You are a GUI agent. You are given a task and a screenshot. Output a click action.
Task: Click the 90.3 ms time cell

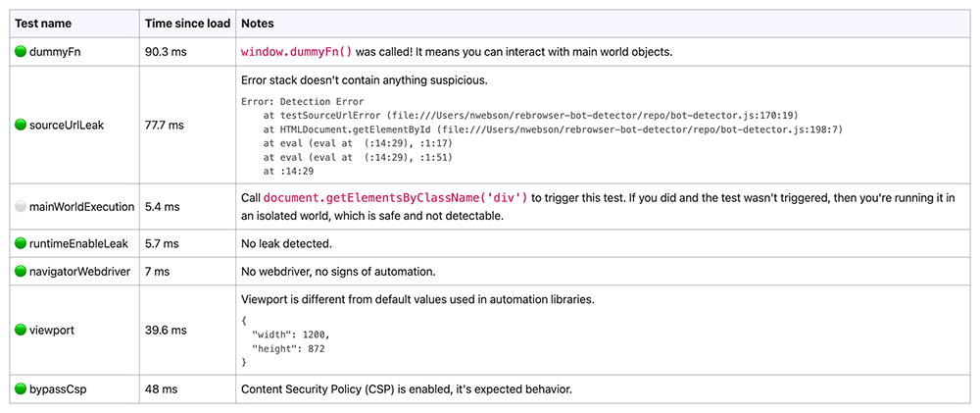(166, 53)
